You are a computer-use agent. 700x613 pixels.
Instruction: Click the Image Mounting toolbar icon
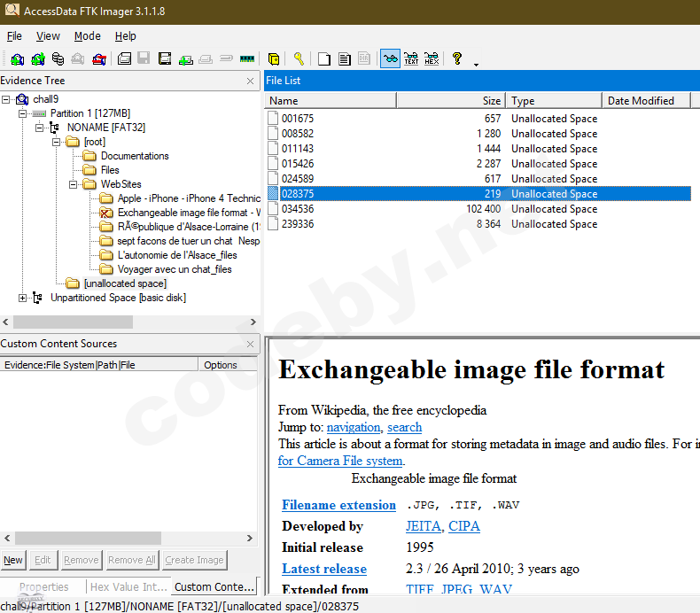click(x=58, y=59)
